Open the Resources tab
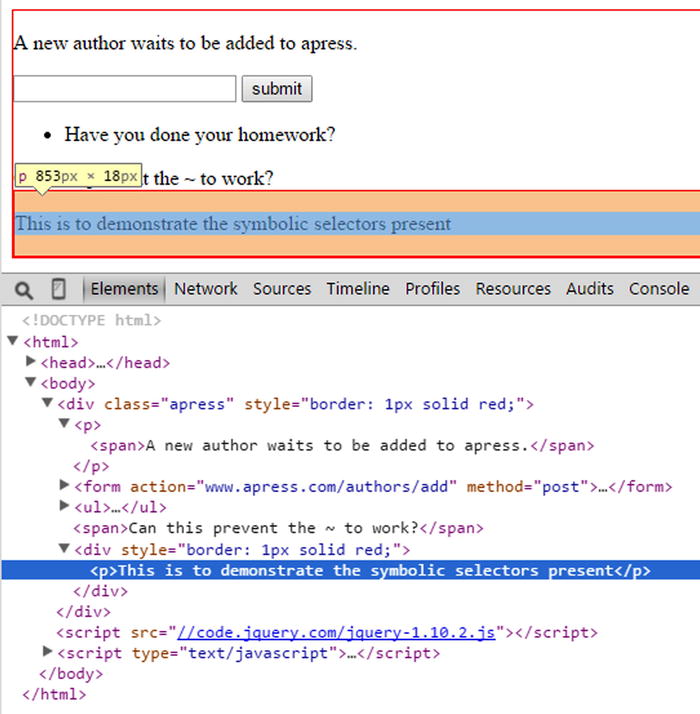 513,289
